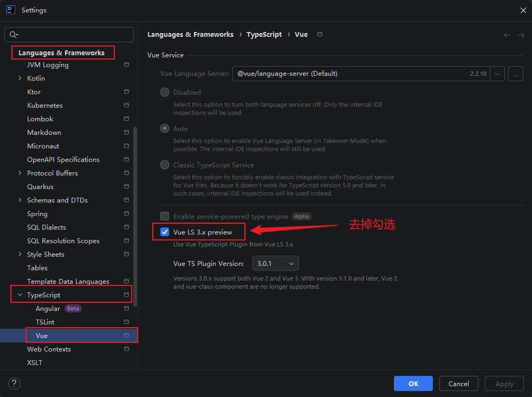
Task: Click the back navigation arrow
Action: [507, 35]
